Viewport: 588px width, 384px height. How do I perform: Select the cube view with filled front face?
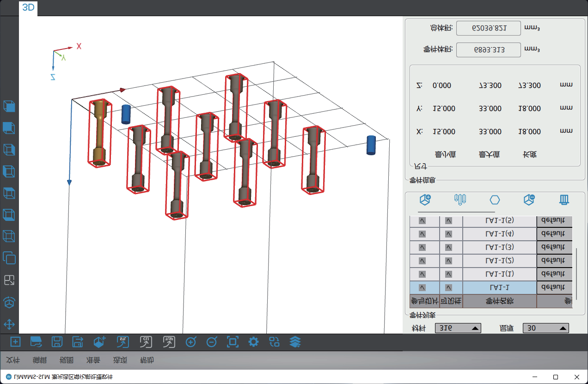coord(9,128)
